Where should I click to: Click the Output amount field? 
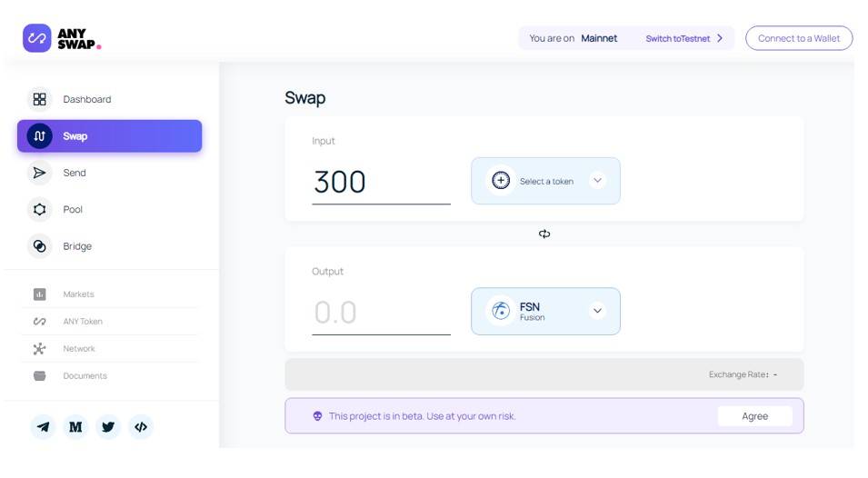(381, 314)
